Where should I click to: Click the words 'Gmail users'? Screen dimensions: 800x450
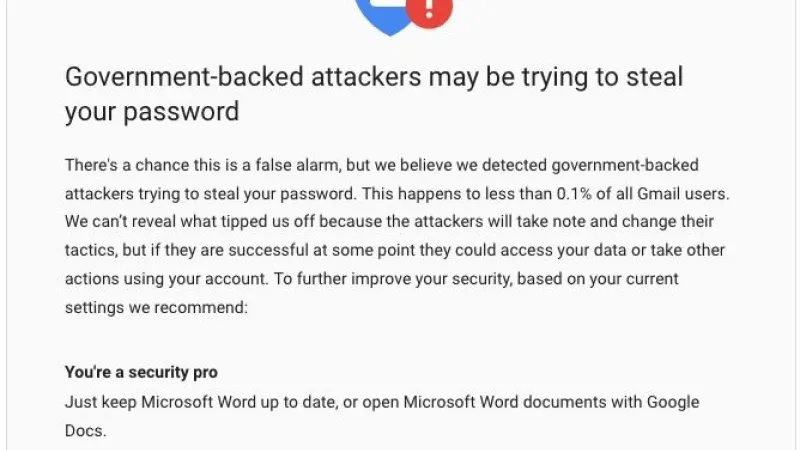[x=683, y=194]
